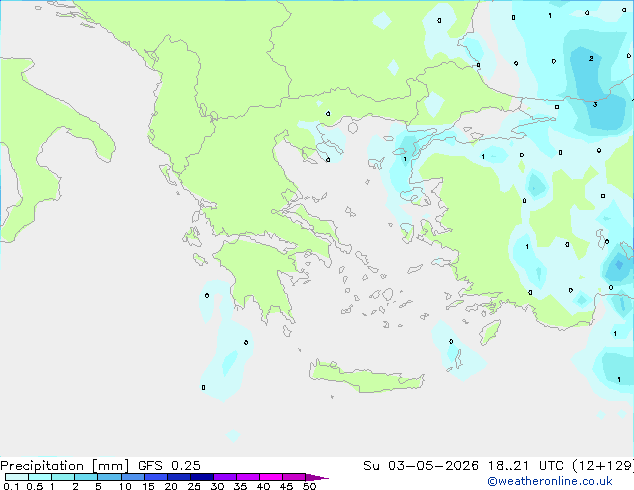Screen dimensions: 634x490
Task: Click the 40 to 45 mm legend swatch
Action: (271, 477)
